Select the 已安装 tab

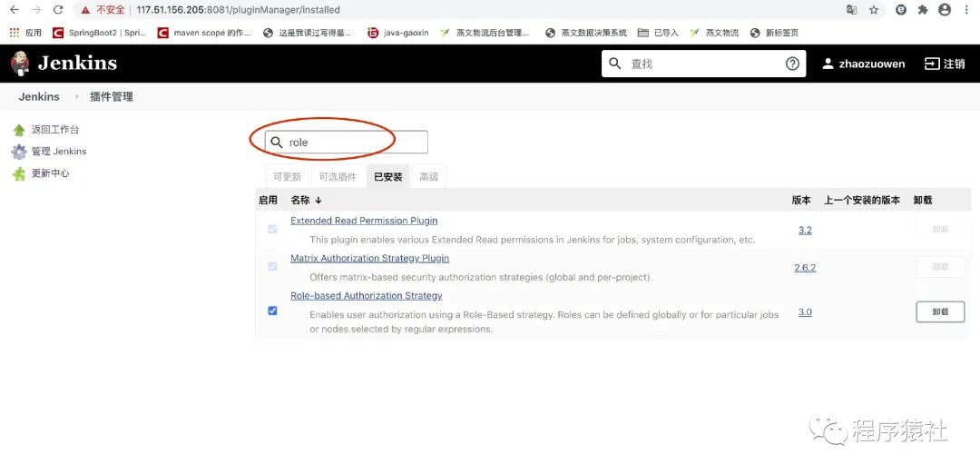pos(388,177)
